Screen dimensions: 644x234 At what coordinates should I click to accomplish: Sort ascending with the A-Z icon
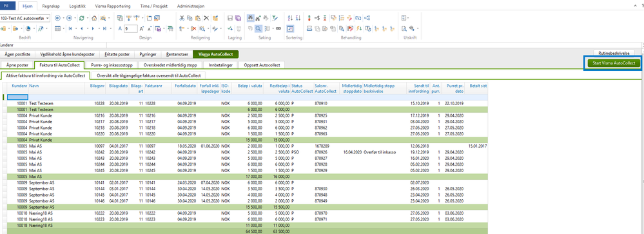pyautogui.click(x=290, y=18)
